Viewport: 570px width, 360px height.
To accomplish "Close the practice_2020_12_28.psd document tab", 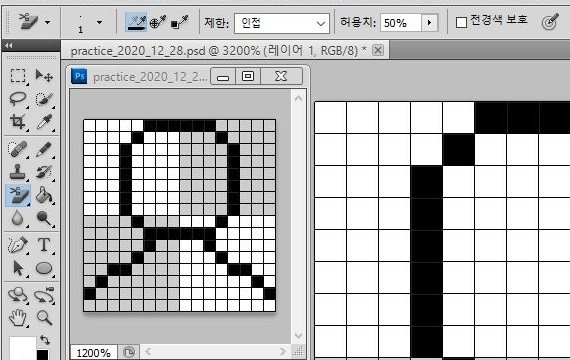I will pos(378,50).
